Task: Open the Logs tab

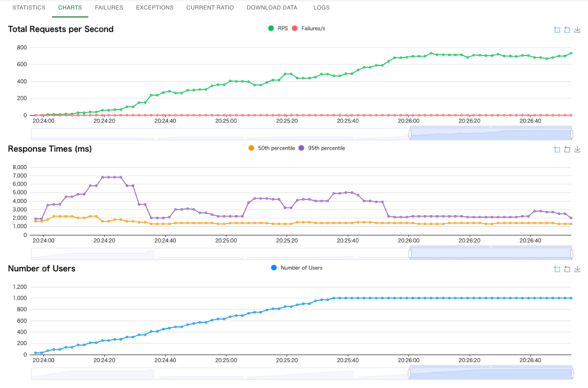Action: point(321,7)
